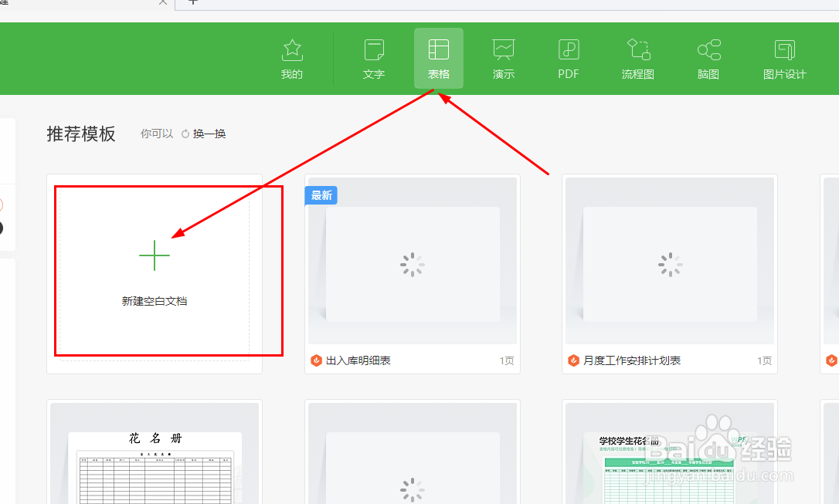Click the refresh icon beside 换一换
This screenshot has height=504, width=839.
tap(185, 133)
